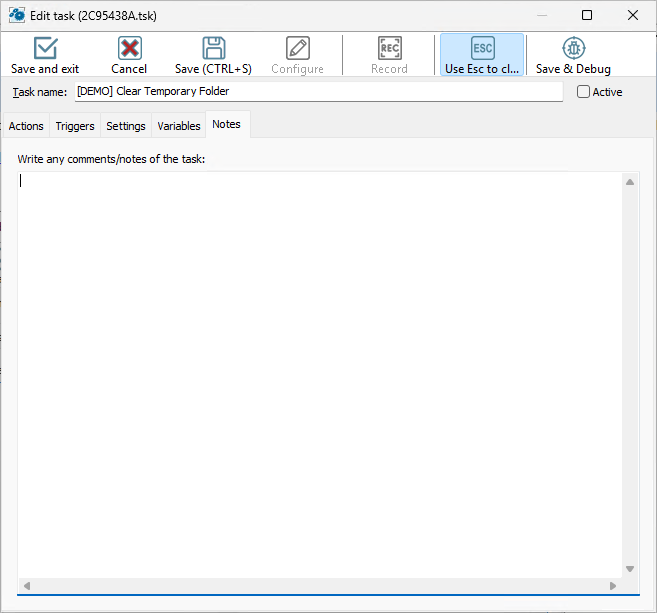Image resolution: width=657 pixels, height=613 pixels.
Task: Go to the Settings tab
Action: [x=126, y=126]
